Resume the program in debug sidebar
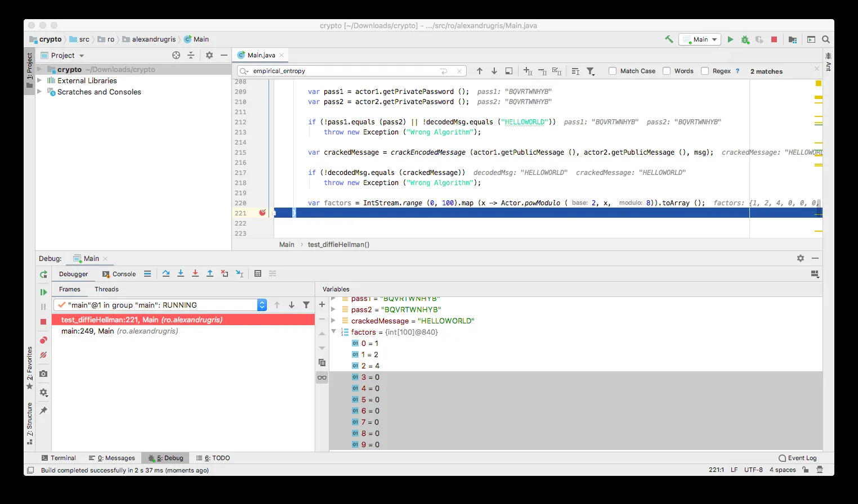Screen dimensions: 858x504 tap(43, 292)
